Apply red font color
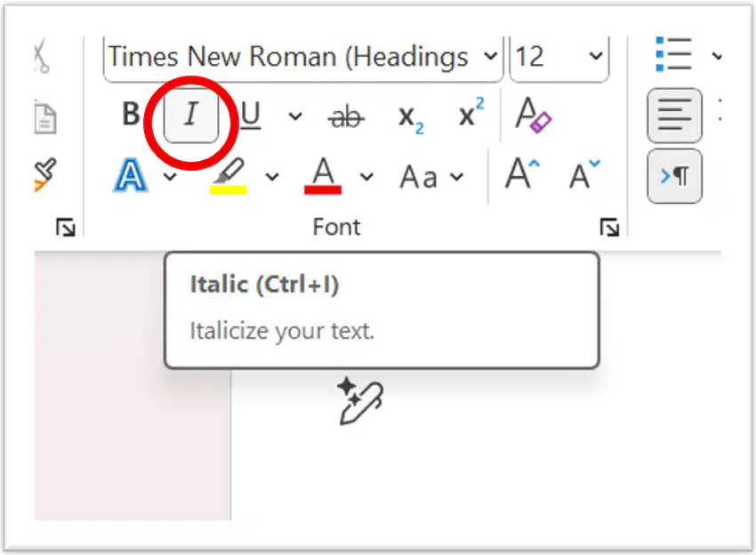This screenshot has width=756, height=555. click(x=323, y=176)
